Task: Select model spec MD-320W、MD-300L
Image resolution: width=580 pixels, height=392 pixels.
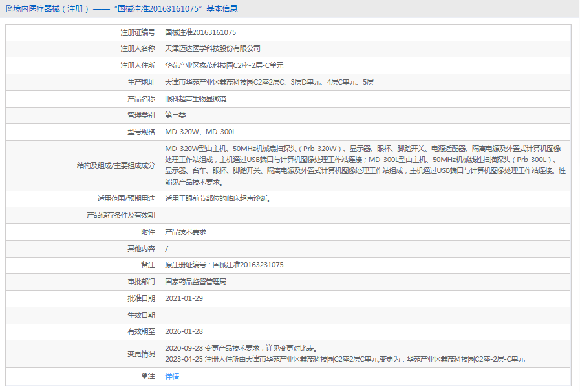Action: coord(200,132)
